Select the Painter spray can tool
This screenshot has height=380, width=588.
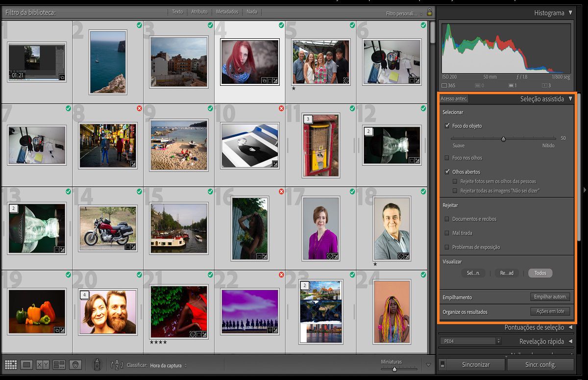click(97, 365)
